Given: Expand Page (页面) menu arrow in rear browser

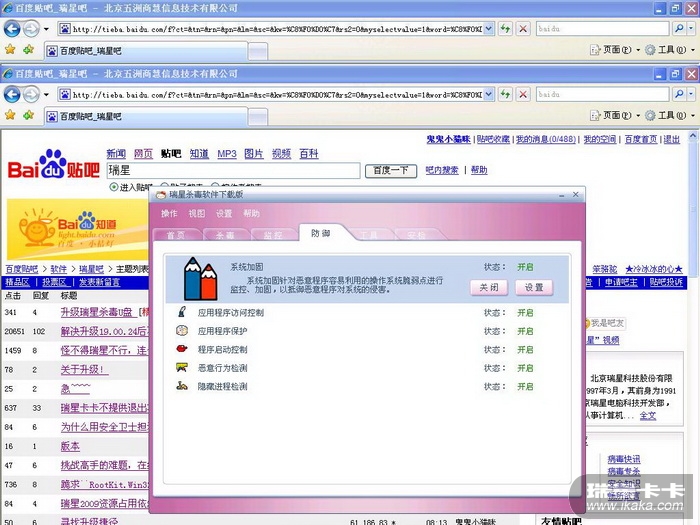Looking at the screenshot, I should [x=638, y=50].
